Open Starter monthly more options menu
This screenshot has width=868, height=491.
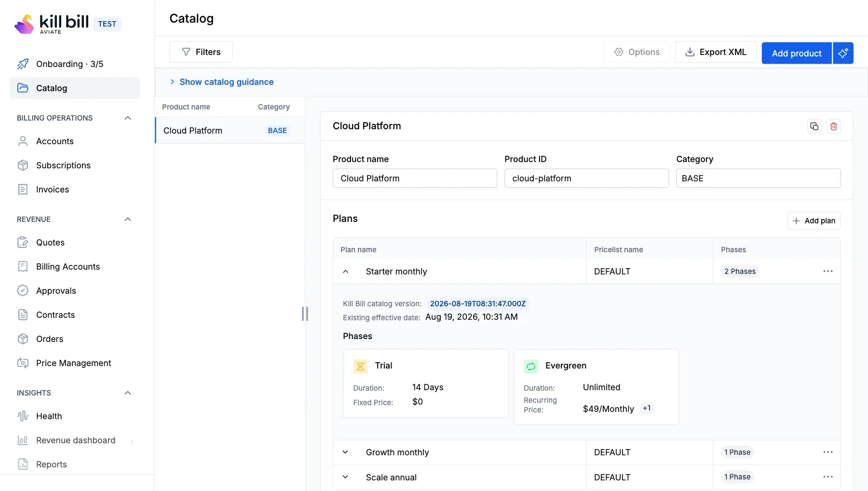pyautogui.click(x=828, y=272)
